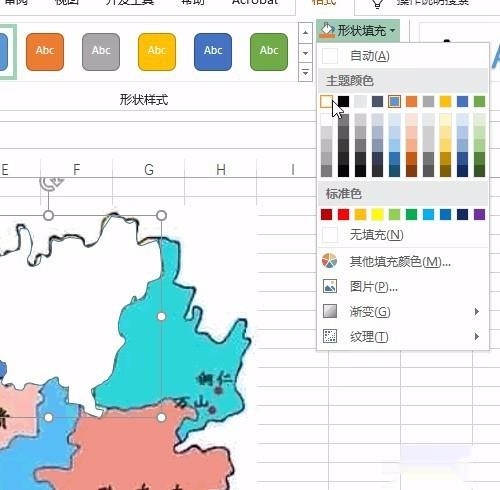Select the 纹理 texture fill icon
Image resolution: width=500 pixels, height=490 pixels.
[x=330, y=336]
